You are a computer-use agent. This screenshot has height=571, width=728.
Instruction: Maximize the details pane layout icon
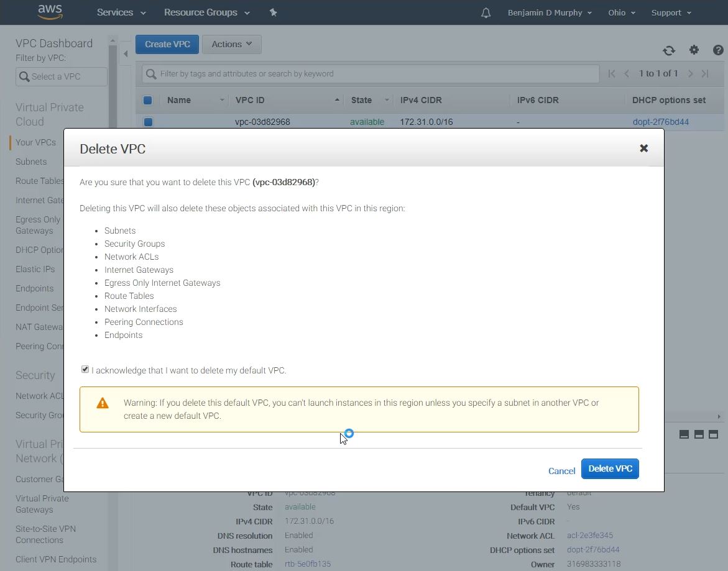point(714,434)
